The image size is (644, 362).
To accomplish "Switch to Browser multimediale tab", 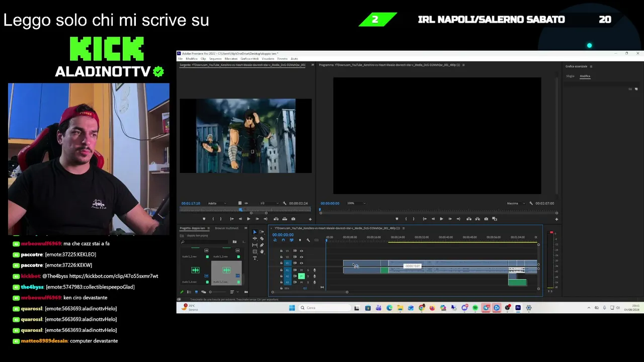I will pos(226,228).
